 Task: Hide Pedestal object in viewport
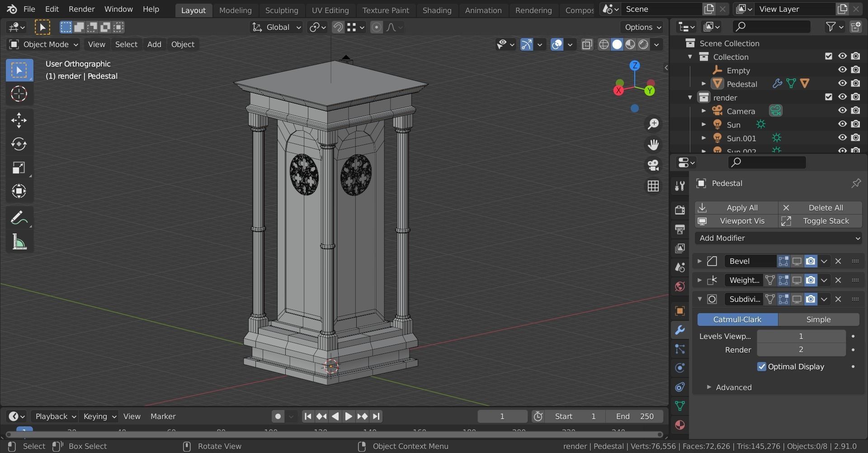point(842,83)
